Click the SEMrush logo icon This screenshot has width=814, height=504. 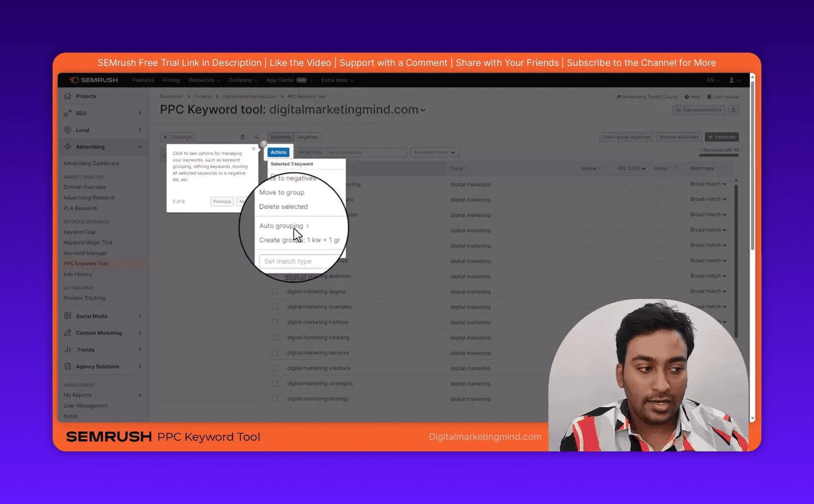pos(75,80)
